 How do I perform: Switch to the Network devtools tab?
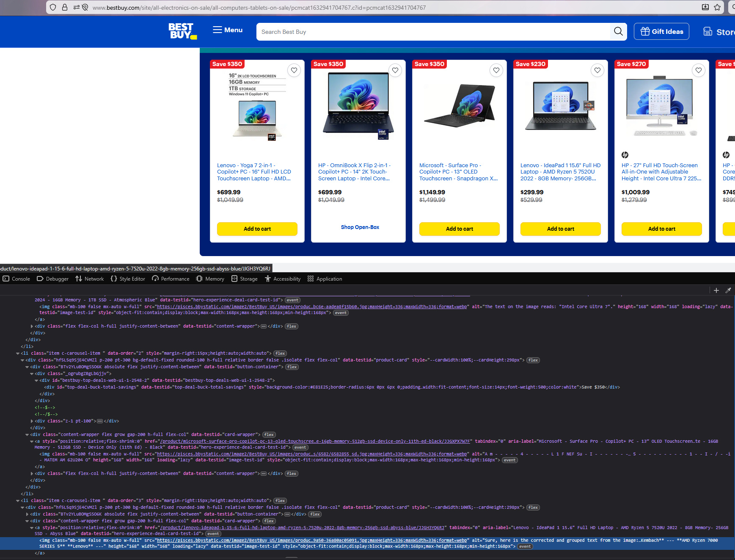coord(89,279)
